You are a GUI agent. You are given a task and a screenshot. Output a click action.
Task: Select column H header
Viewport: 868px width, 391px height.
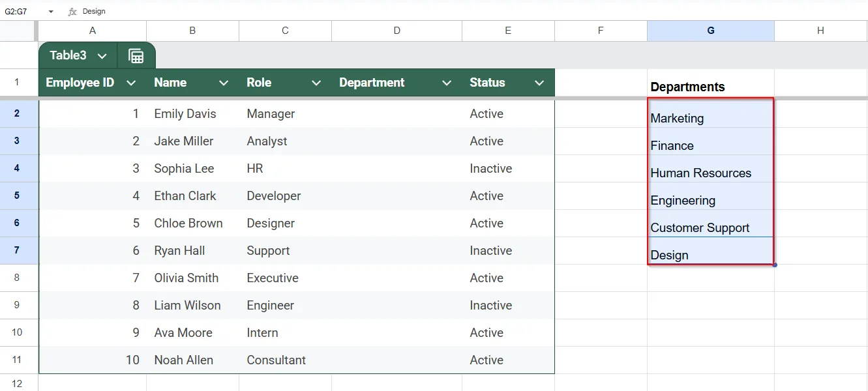pyautogui.click(x=820, y=31)
